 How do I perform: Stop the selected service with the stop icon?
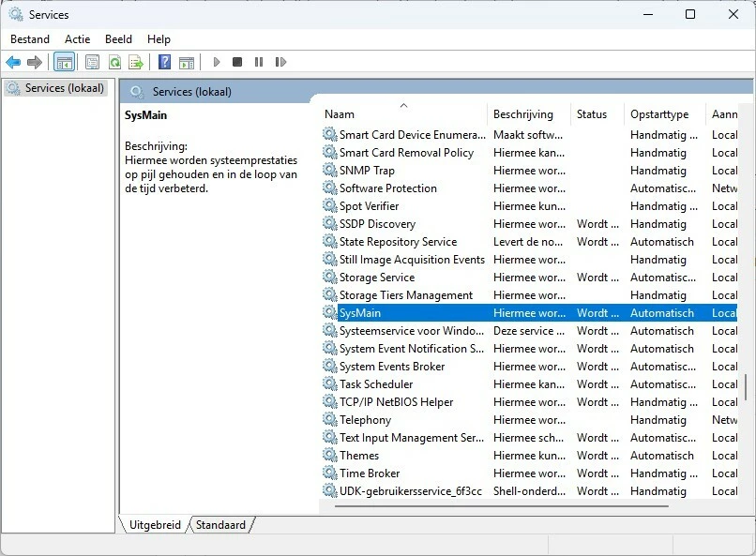(237, 63)
